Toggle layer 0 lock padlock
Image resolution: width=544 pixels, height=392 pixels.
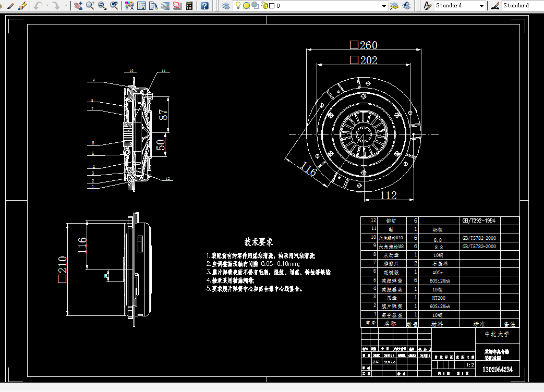click(264, 6)
